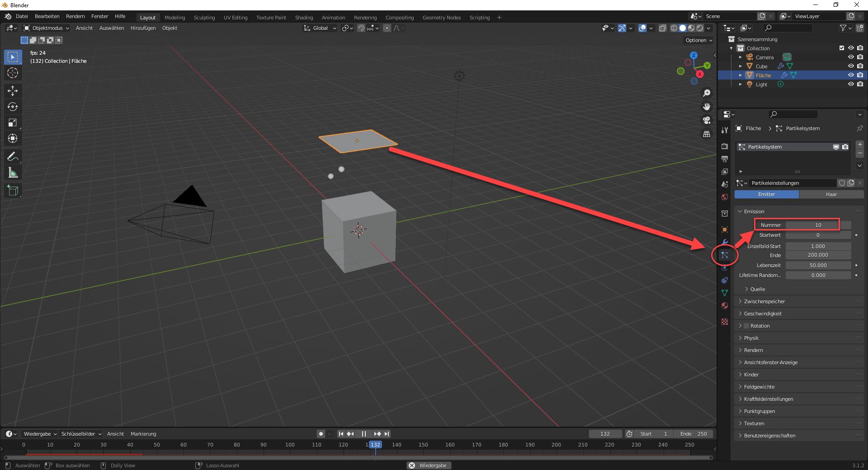Remove the particle system slot

coord(860,154)
